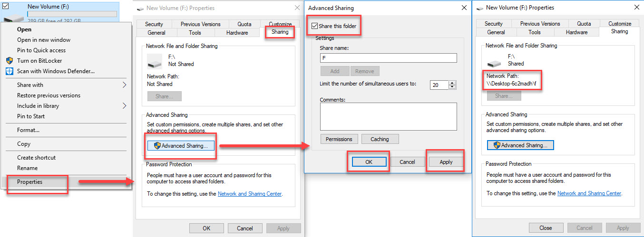
Task: Uncheck the Share this folder checkbox
Action: pos(314,26)
